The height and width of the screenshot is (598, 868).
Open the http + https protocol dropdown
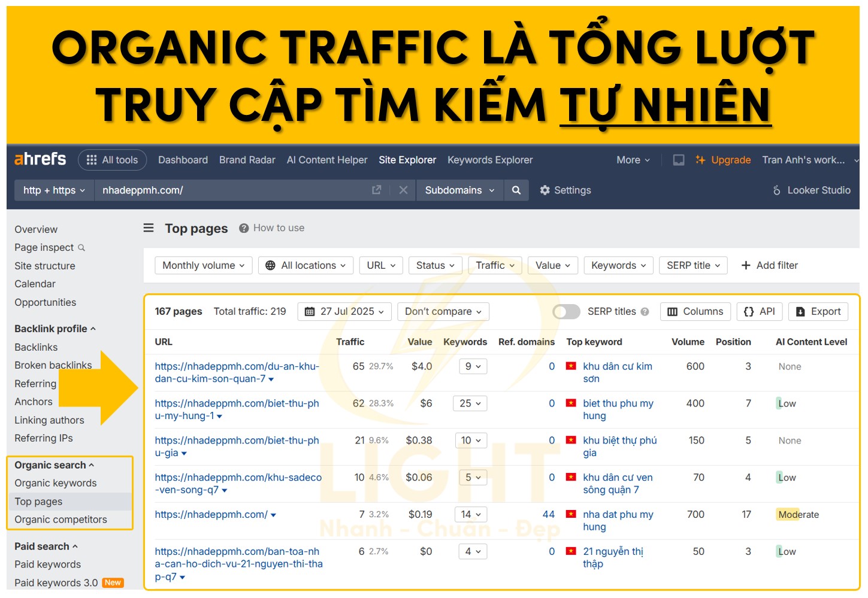pyautogui.click(x=55, y=190)
